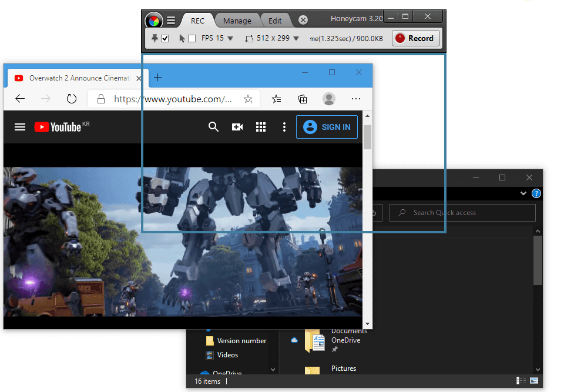The image size is (564, 392).
Task: Expand the FPS 15 dropdown
Action: click(230, 39)
